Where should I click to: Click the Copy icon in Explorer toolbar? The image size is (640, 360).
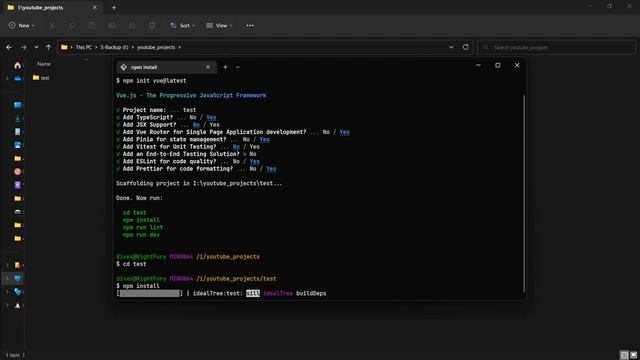(72, 25)
